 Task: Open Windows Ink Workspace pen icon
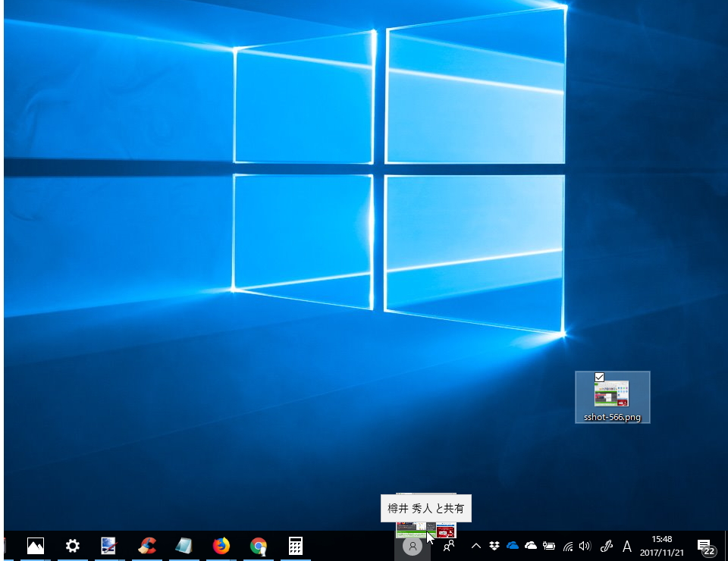point(607,546)
